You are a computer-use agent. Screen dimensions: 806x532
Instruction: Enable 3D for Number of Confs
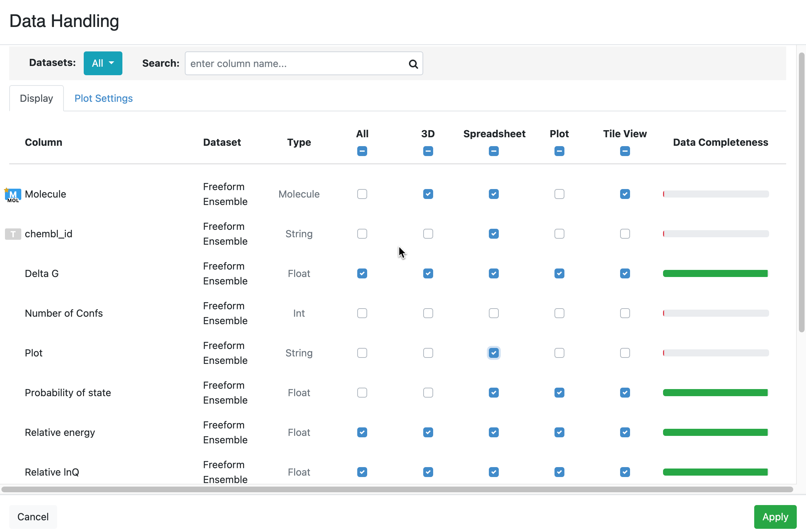tap(428, 313)
